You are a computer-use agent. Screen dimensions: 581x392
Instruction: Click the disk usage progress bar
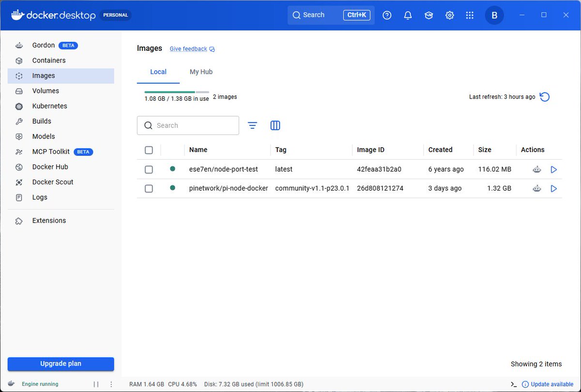(x=177, y=92)
